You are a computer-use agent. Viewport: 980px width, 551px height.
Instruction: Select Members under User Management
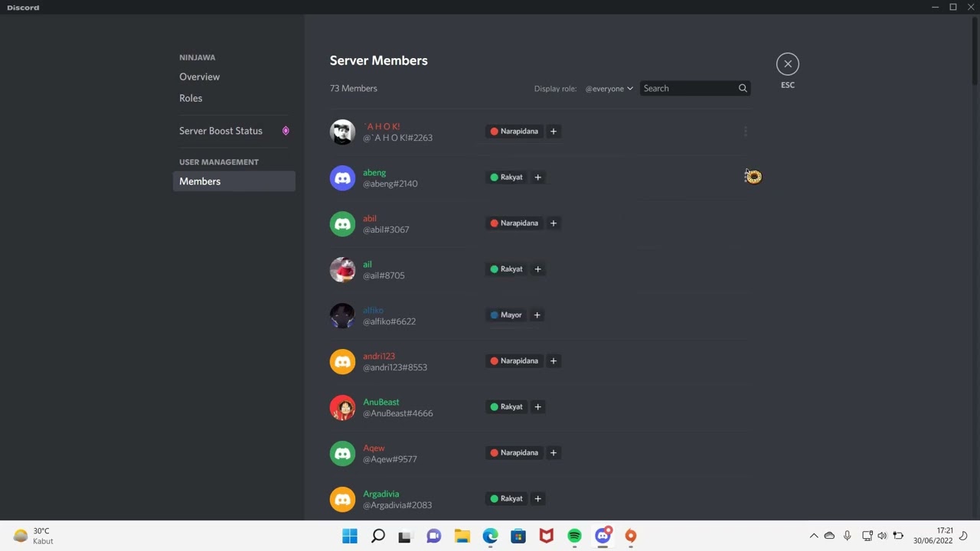tap(234, 181)
